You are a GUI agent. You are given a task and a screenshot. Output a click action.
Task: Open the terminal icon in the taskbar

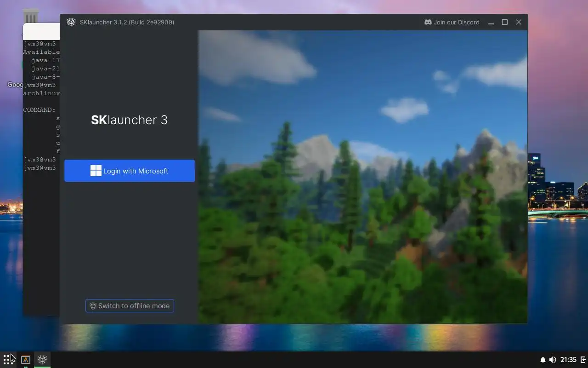click(x=26, y=360)
